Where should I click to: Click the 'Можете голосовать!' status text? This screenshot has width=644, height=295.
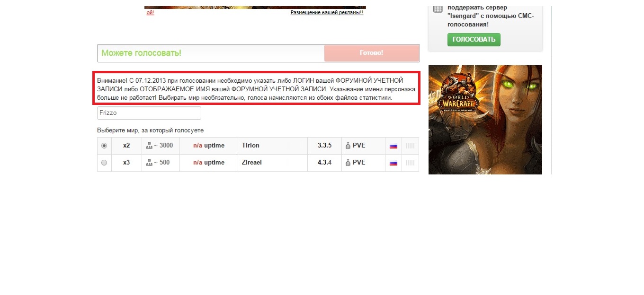[141, 53]
